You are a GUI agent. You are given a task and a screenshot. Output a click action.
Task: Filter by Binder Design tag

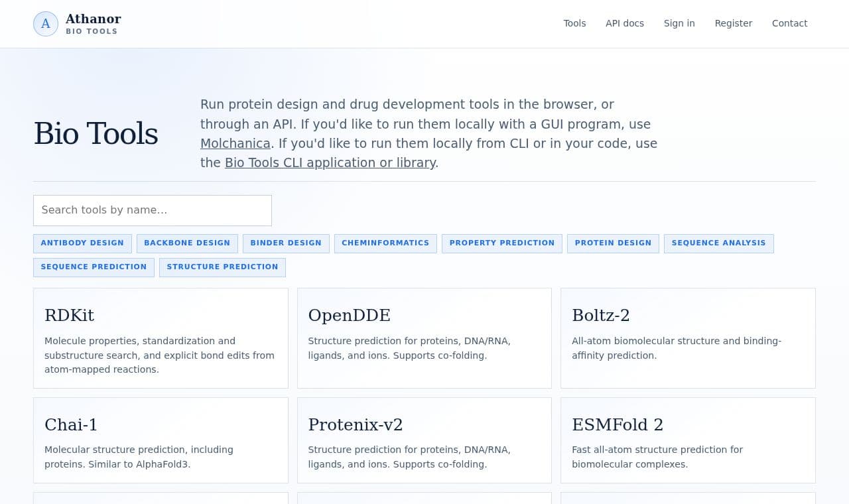tap(286, 243)
